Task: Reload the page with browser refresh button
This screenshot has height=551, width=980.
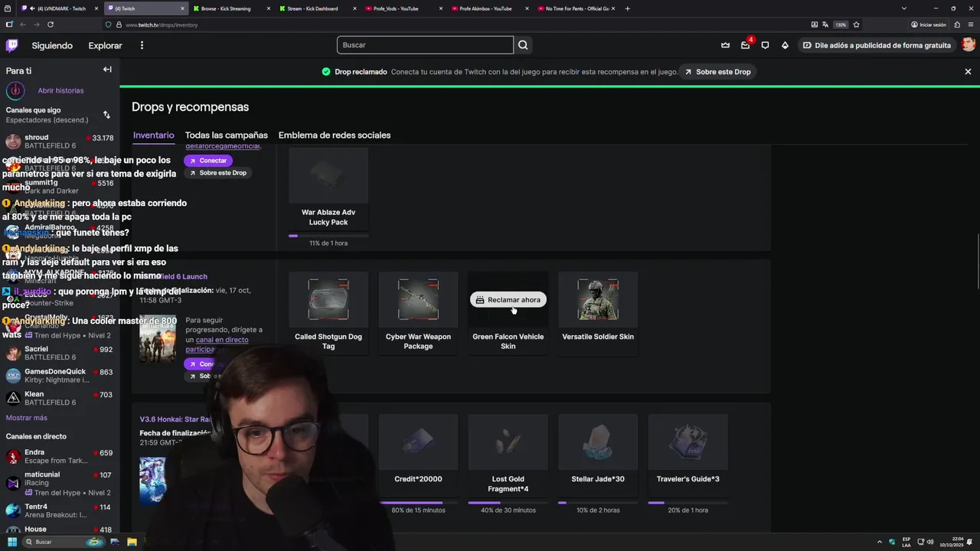Action: (50, 24)
